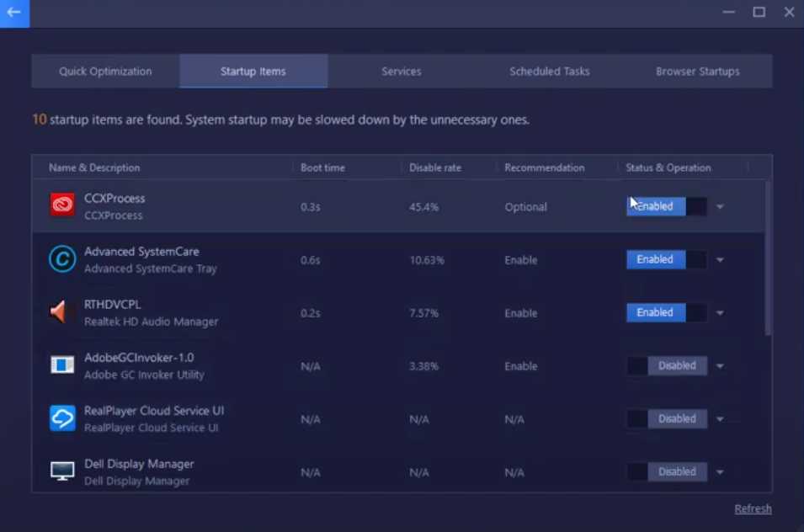Viewport: 804px width, 532px height.
Task: Click the 0.6s boot time value
Action: coord(310,260)
